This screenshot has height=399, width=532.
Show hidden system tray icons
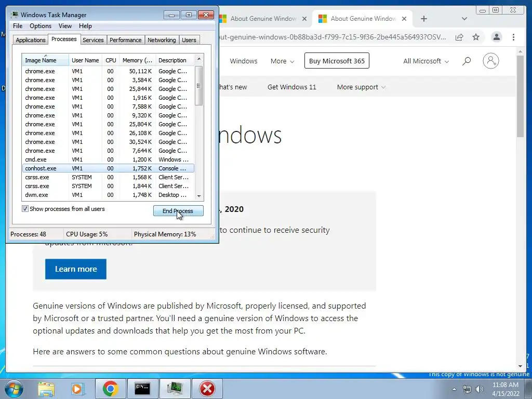pos(454,389)
